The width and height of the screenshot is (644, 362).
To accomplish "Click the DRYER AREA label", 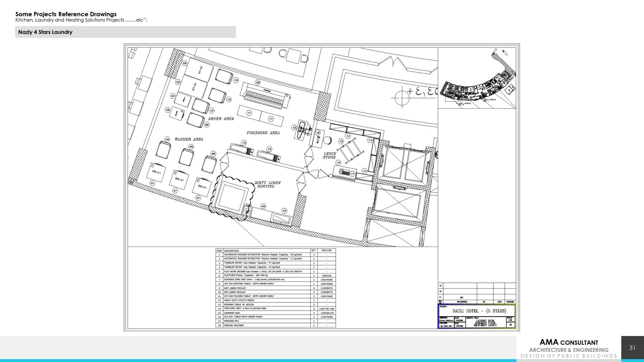I will click(221, 119).
